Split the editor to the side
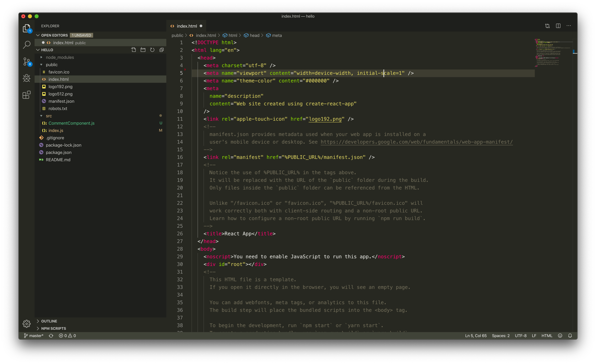 [x=558, y=26]
